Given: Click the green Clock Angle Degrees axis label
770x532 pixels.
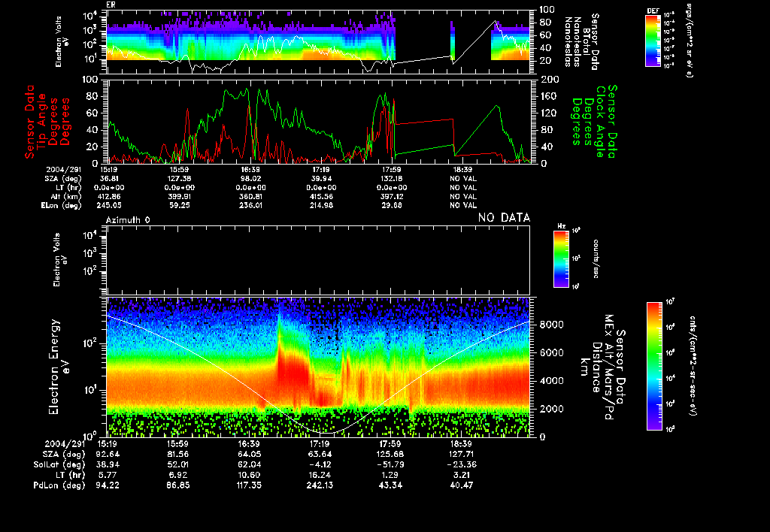Looking at the screenshot, I should pos(594,120).
